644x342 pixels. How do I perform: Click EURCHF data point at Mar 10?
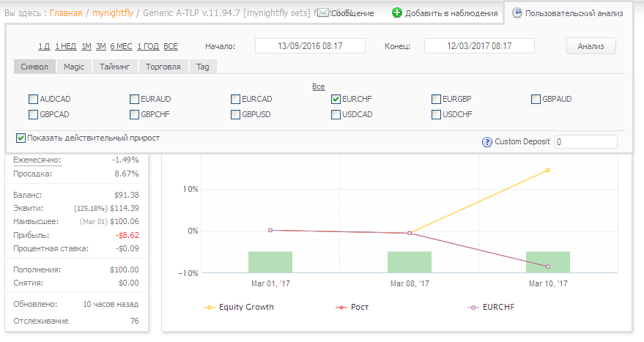pyautogui.click(x=548, y=267)
